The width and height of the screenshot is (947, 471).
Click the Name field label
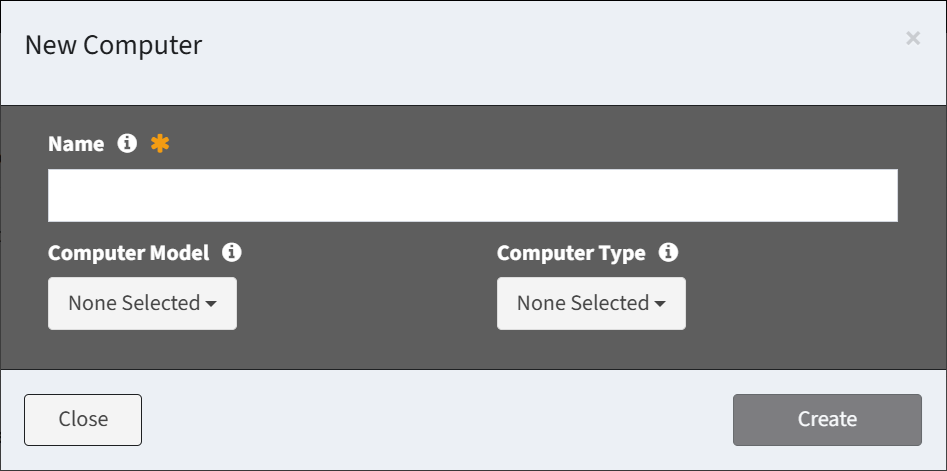[76, 144]
